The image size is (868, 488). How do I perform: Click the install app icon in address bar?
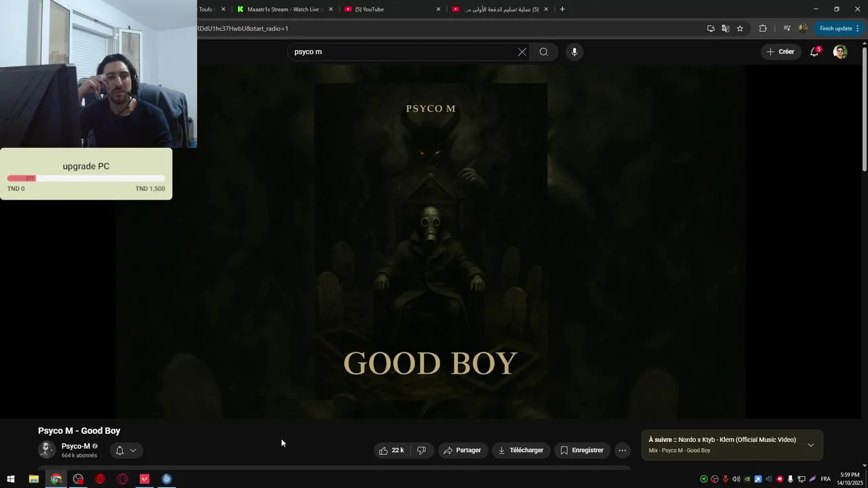(x=711, y=28)
